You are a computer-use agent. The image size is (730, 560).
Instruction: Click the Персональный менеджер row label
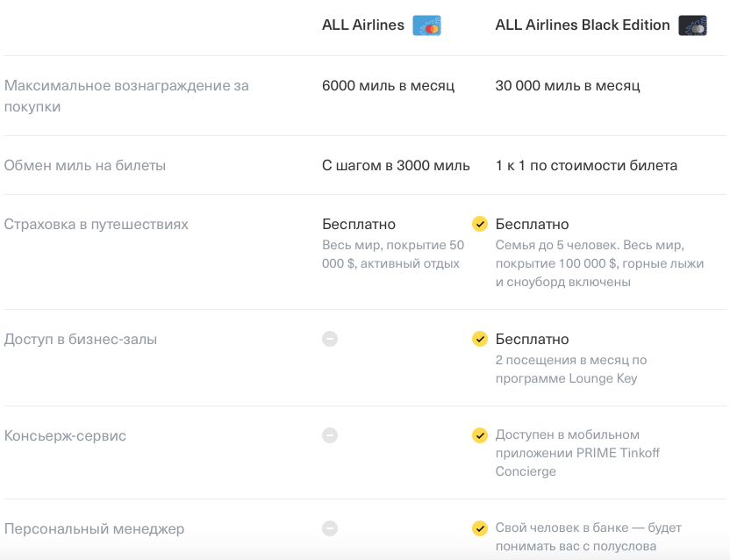[x=94, y=529]
